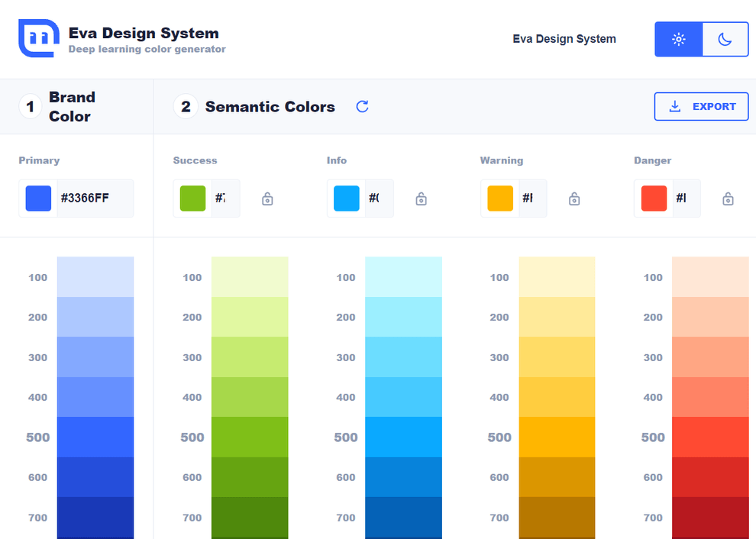Select shade 500 in the Primary column

pyautogui.click(x=95, y=437)
